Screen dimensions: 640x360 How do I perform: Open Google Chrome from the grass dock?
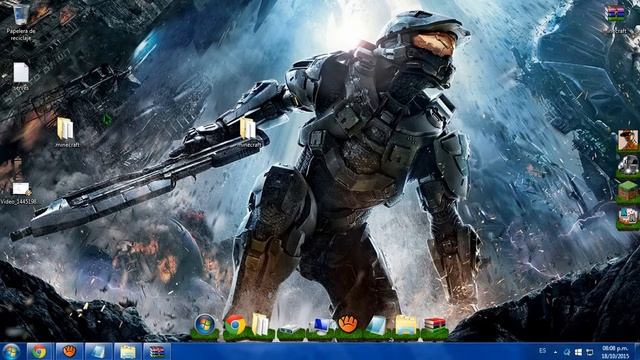[x=235, y=325]
